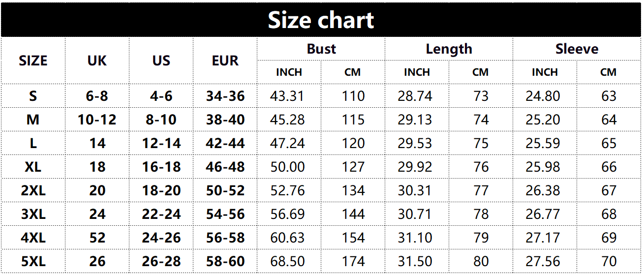Image resolution: width=644 pixels, height=274 pixels.
Task: Select length value 75 cm
Action: pos(481,143)
